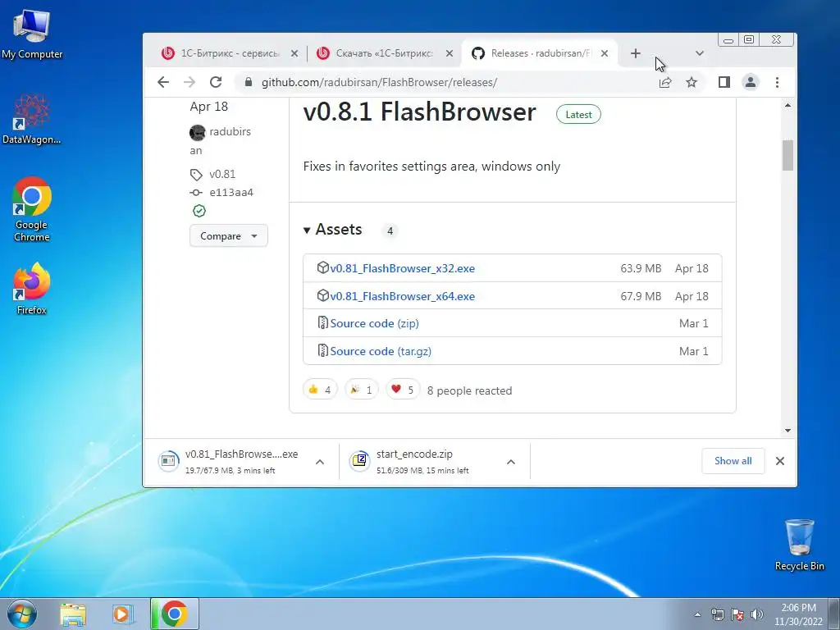Download v0.81_FlashBrowser_x64.exe
The height and width of the screenshot is (630, 840).
point(402,296)
